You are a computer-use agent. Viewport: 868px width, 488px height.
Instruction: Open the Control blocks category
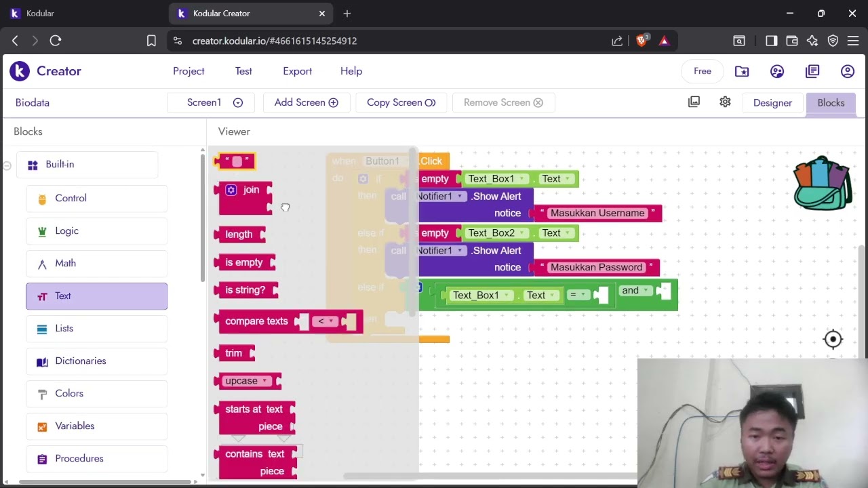point(96,199)
